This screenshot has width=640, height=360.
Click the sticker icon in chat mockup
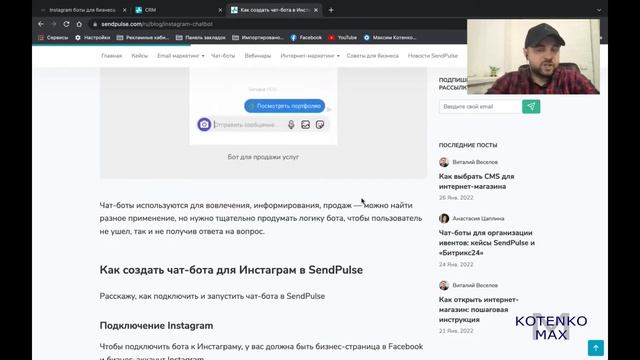[320, 124]
